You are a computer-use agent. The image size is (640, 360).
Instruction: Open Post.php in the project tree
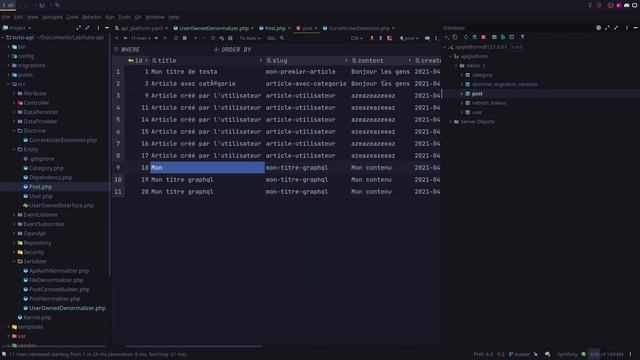(x=40, y=187)
